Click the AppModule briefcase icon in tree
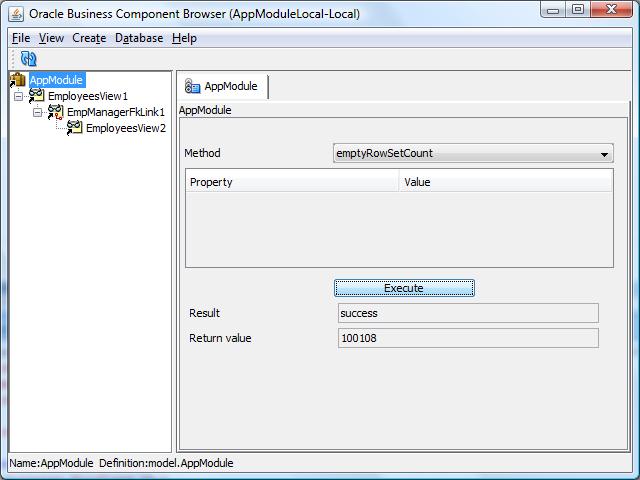The image size is (640, 480). (18, 80)
